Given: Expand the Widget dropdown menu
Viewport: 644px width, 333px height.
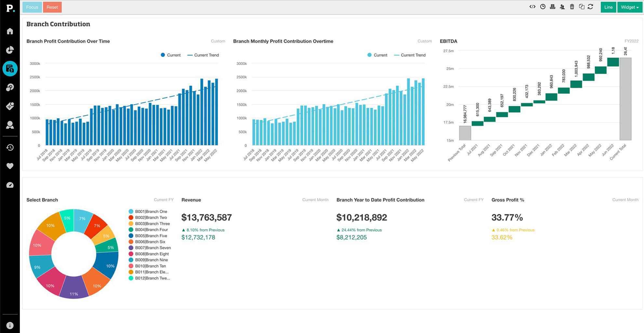Looking at the screenshot, I should coord(630,7).
